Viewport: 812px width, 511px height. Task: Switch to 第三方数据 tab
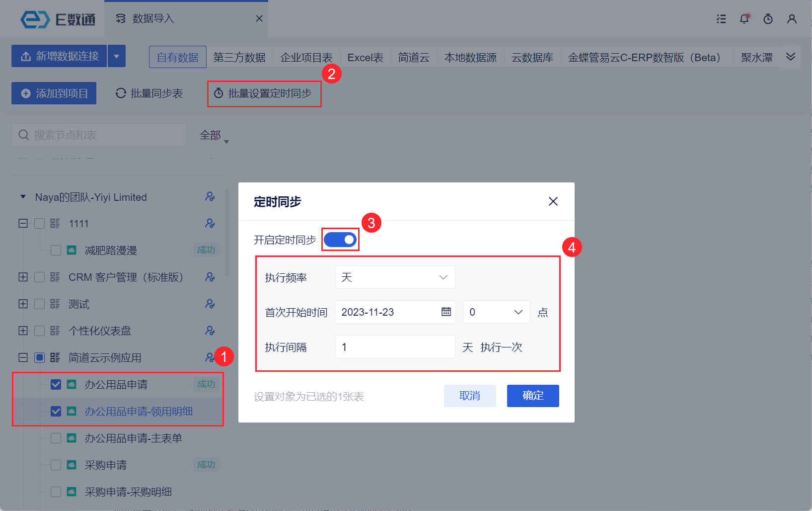pos(239,57)
